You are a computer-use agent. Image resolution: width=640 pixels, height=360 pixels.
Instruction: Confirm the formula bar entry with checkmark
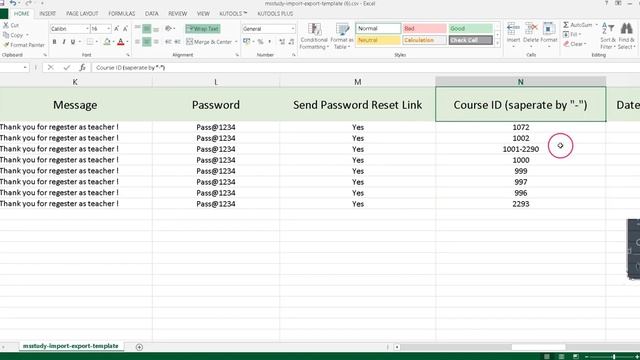click(x=67, y=67)
